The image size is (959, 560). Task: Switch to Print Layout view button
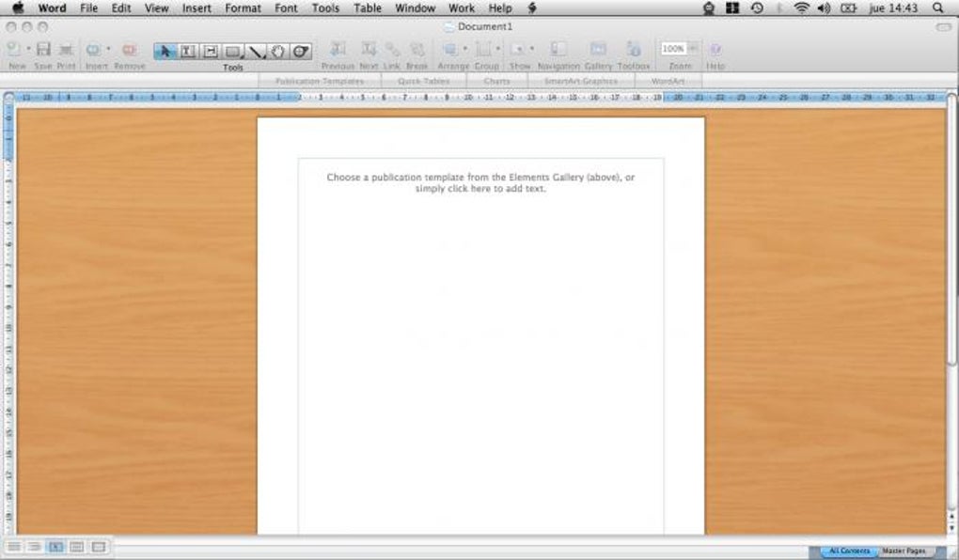coord(76,547)
